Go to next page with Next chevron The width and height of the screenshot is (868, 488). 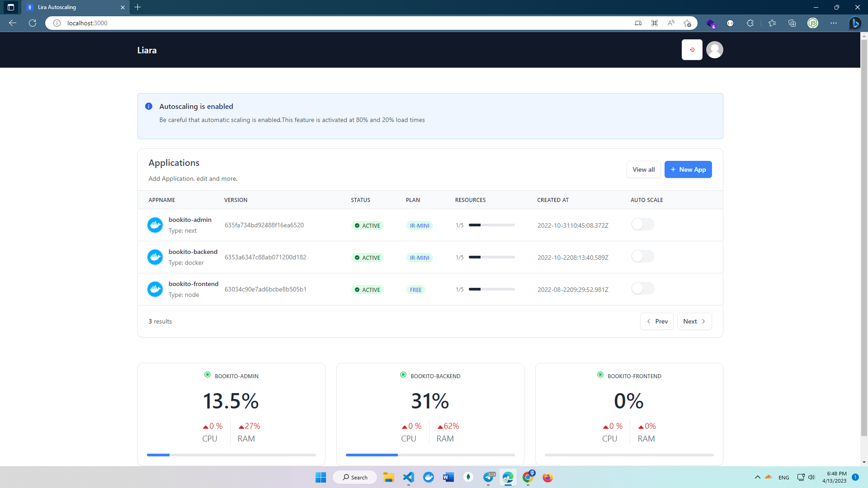694,321
